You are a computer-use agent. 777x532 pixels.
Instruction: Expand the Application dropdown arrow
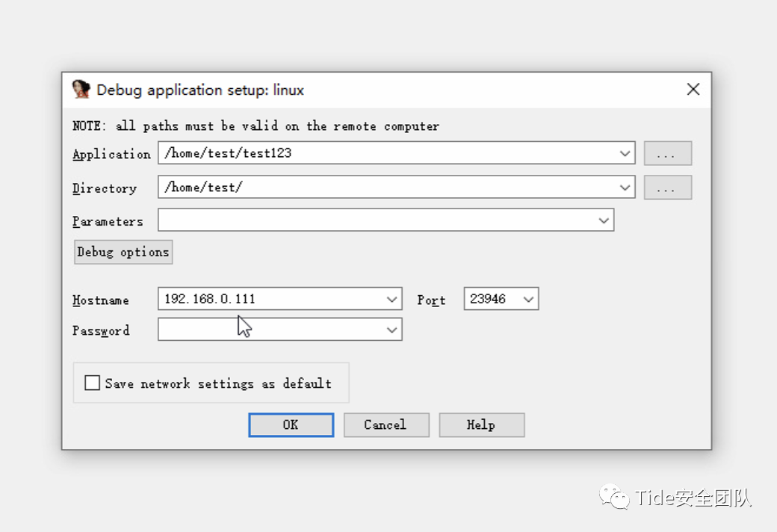[625, 153]
